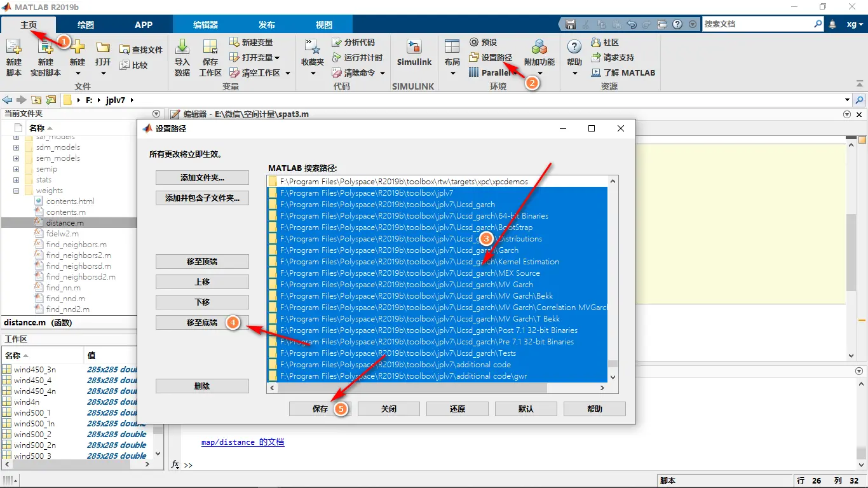Switch to the 发布 (Publish) tab
The image size is (868, 488).
(x=267, y=25)
